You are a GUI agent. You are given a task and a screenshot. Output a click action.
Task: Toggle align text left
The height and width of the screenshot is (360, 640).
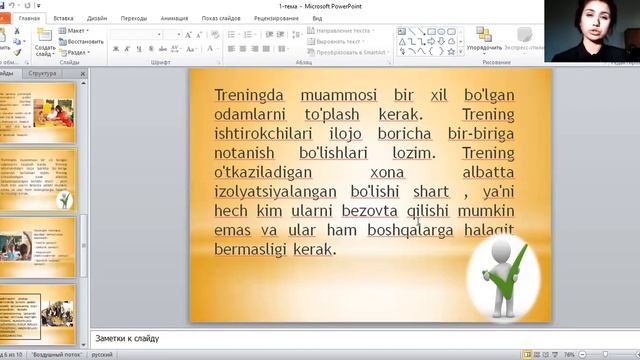(231, 49)
